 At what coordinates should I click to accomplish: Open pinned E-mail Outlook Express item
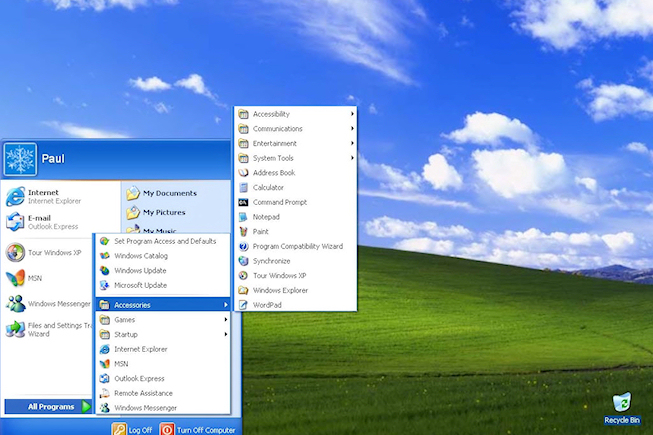[61, 222]
